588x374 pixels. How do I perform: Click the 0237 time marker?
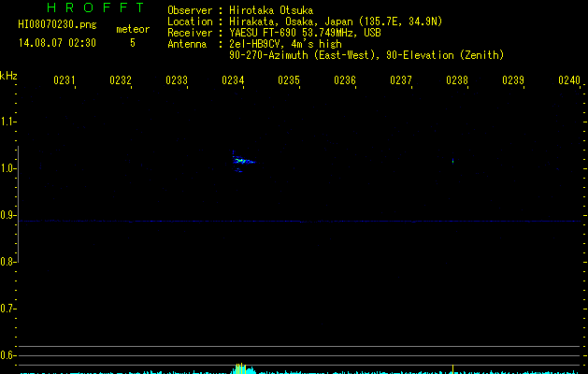[x=401, y=80]
